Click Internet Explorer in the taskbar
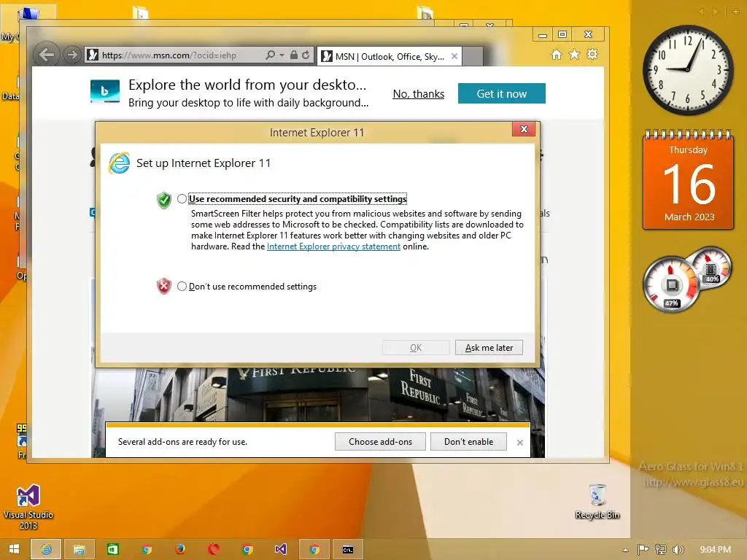Image resolution: width=747 pixels, height=560 pixels. pos(46,550)
